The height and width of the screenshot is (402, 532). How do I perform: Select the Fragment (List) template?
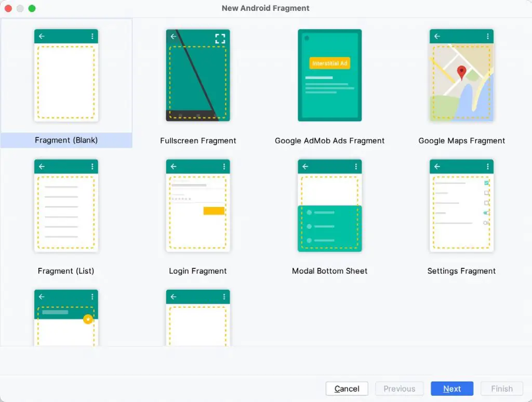(x=66, y=206)
